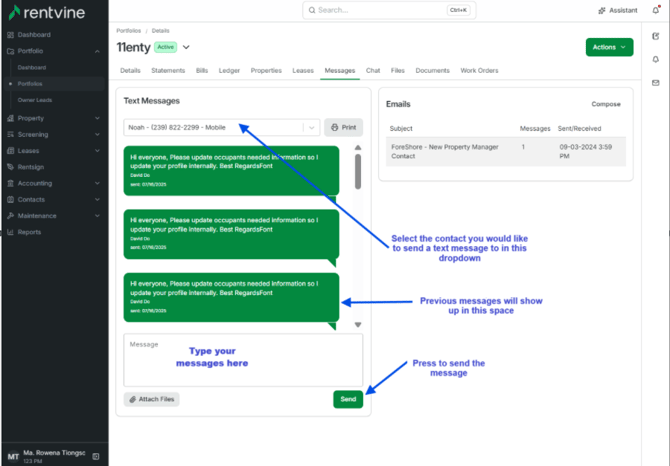This screenshot has width=670, height=466.
Task: Open the chevron next to 11enty title
Action: (x=186, y=47)
